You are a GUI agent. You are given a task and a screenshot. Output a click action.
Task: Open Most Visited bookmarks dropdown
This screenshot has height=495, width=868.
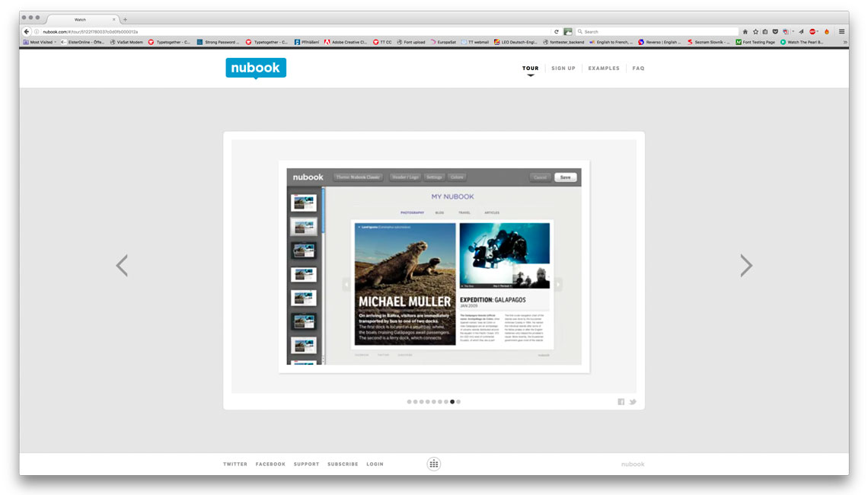[40, 42]
